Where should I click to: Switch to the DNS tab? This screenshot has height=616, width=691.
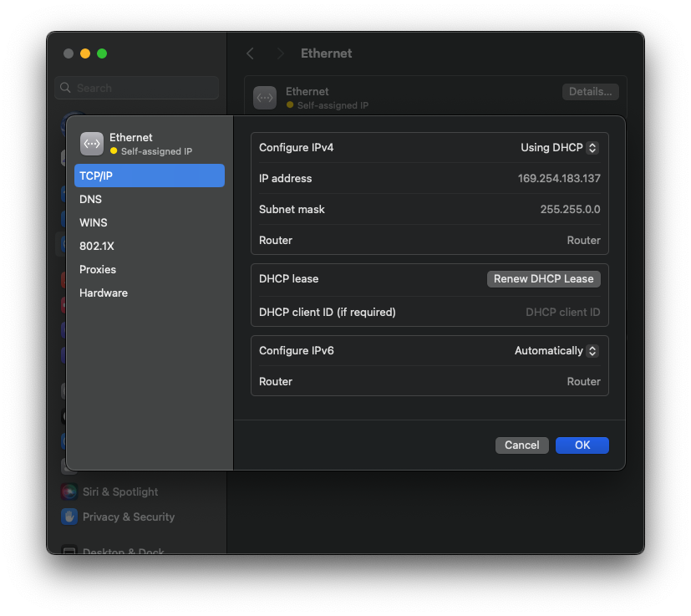(x=150, y=199)
